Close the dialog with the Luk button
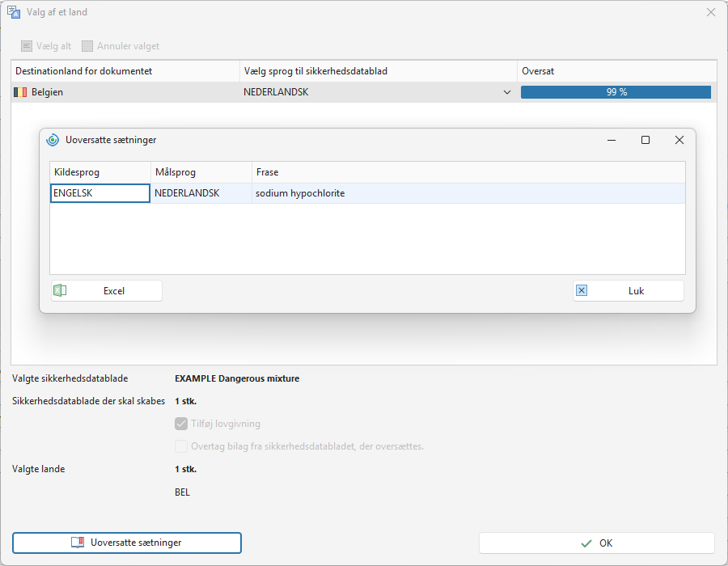The width and height of the screenshot is (728, 566). coord(629,291)
